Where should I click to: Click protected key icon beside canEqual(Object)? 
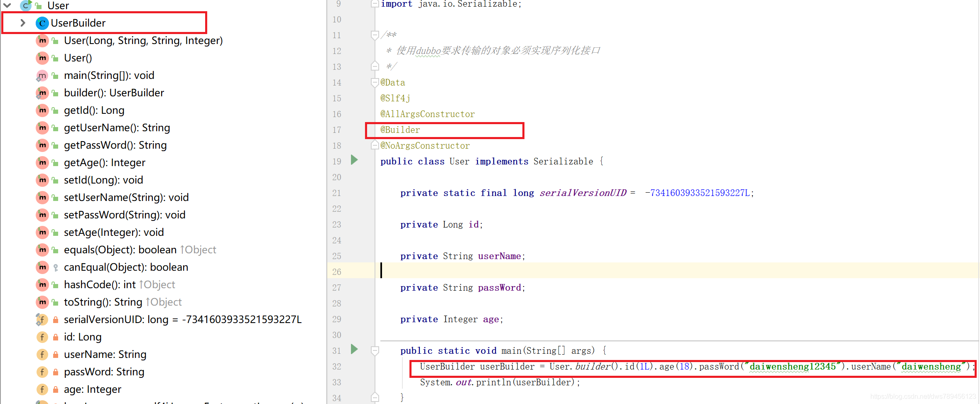pyautogui.click(x=55, y=268)
